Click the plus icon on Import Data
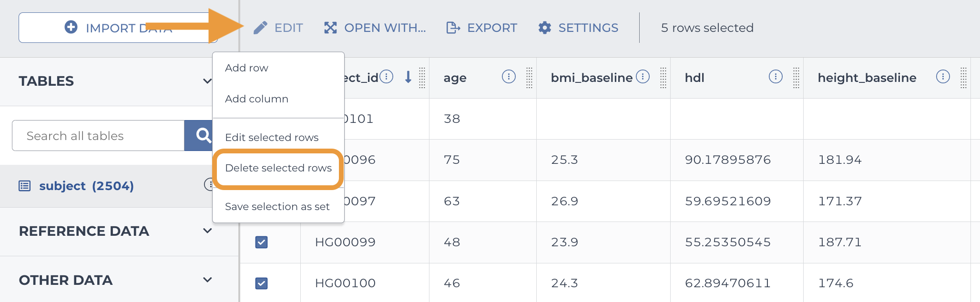Image resolution: width=980 pixels, height=302 pixels. (71, 27)
